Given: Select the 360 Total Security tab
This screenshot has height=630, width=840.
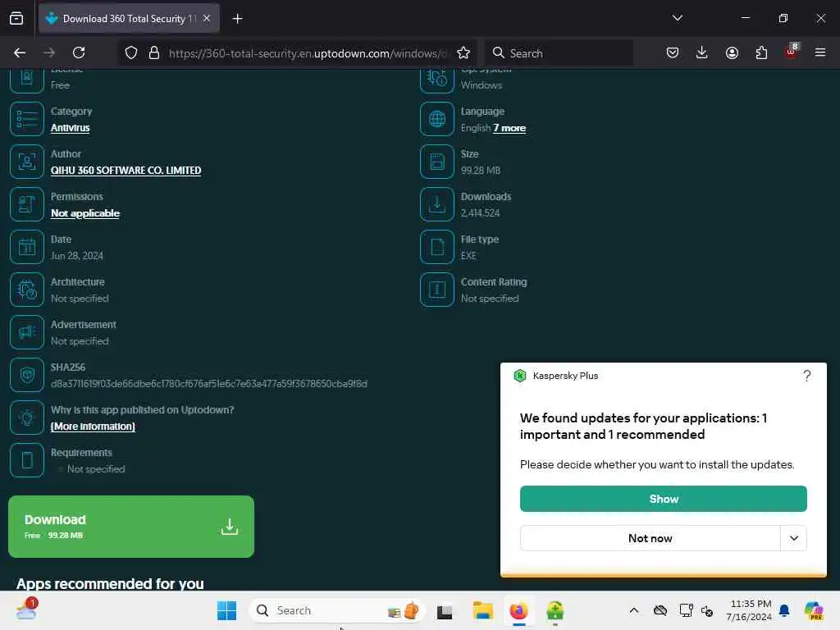Looking at the screenshot, I should (129, 19).
